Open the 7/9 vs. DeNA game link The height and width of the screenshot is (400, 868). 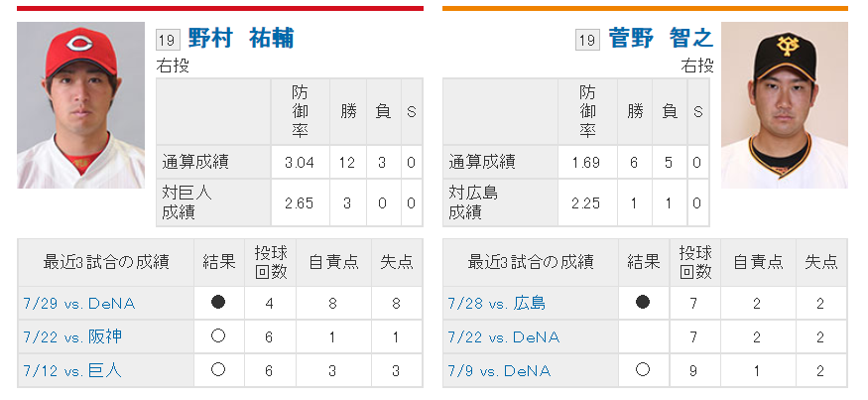coord(499,370)
